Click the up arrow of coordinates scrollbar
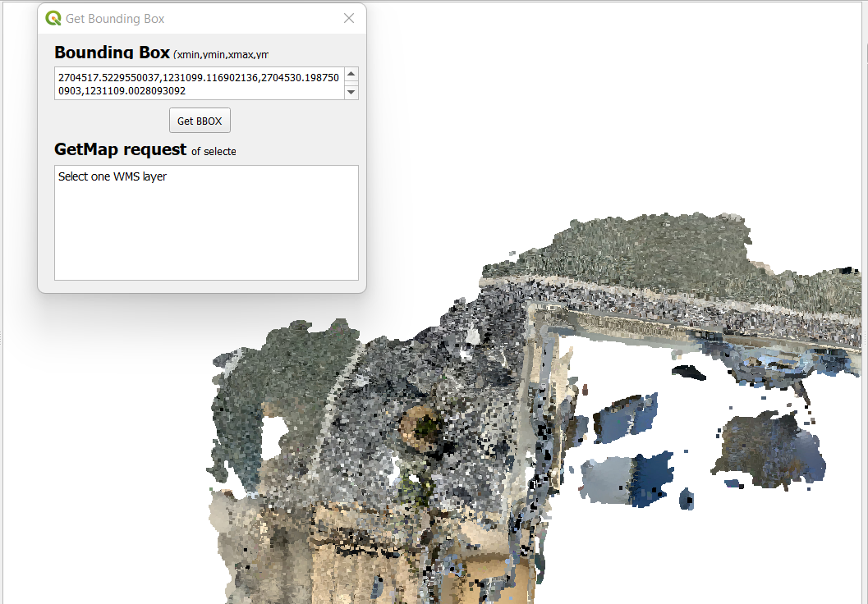The width and height of the screenshot is (868, 604). [351, 74]
